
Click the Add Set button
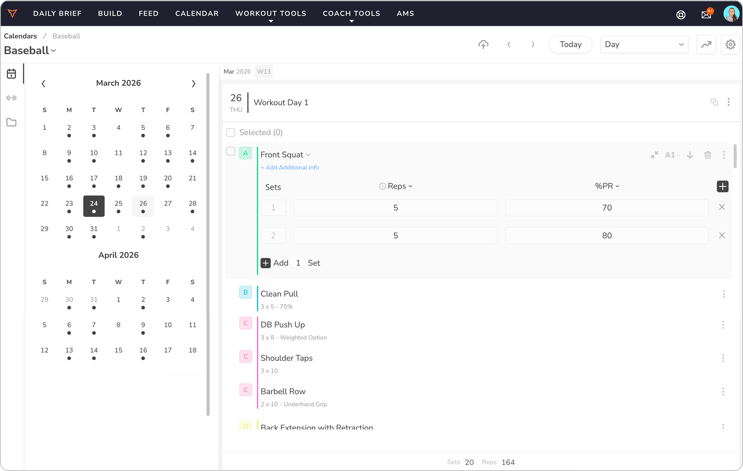[x=266, y=263]
